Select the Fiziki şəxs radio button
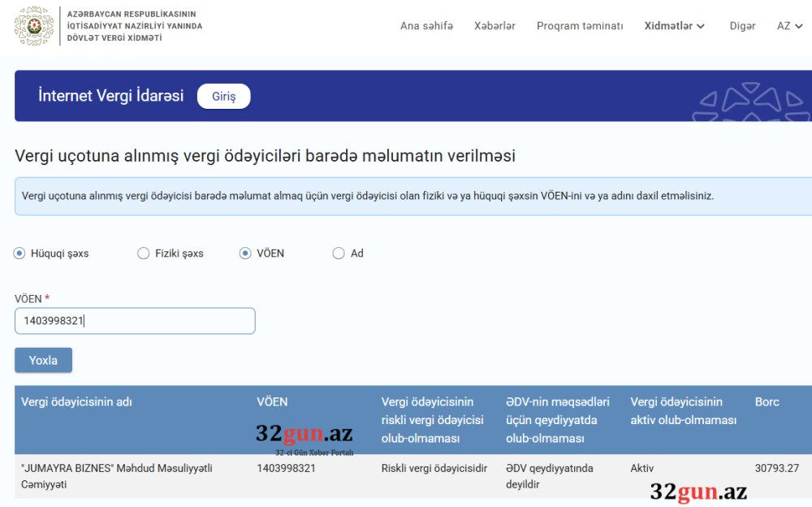 143,253
